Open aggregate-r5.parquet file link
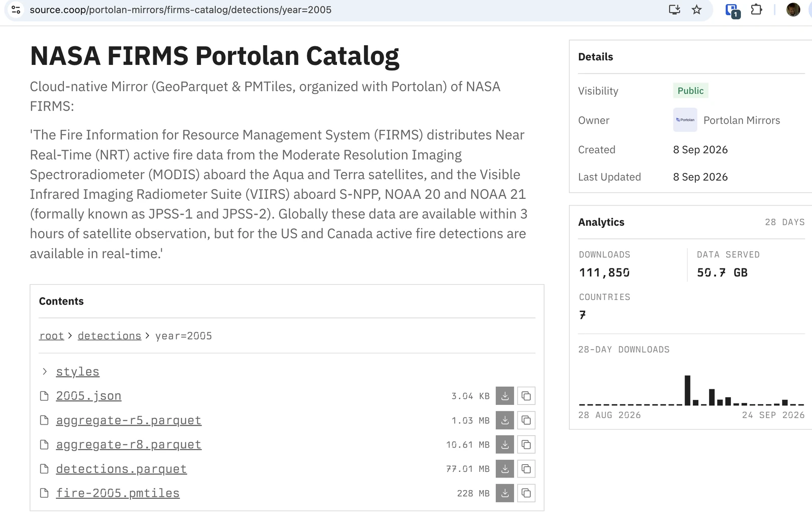Viewport: 812px width, 515px height. (x=128, y=420)
